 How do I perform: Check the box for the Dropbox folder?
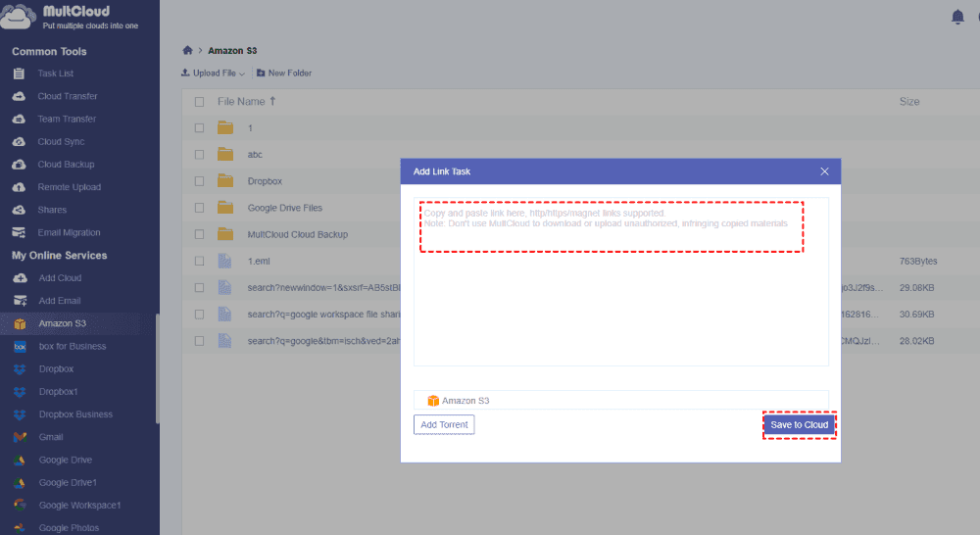point(199,181)
